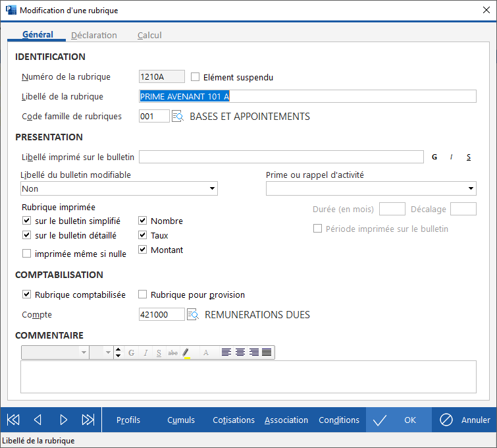Go to the previous record arrow
The width and height of the screenshot is (497, 448).
point(38,420)
